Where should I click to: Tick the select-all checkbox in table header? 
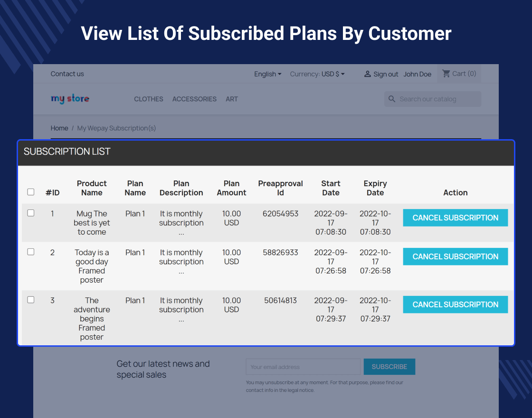(x=31, y=192)
